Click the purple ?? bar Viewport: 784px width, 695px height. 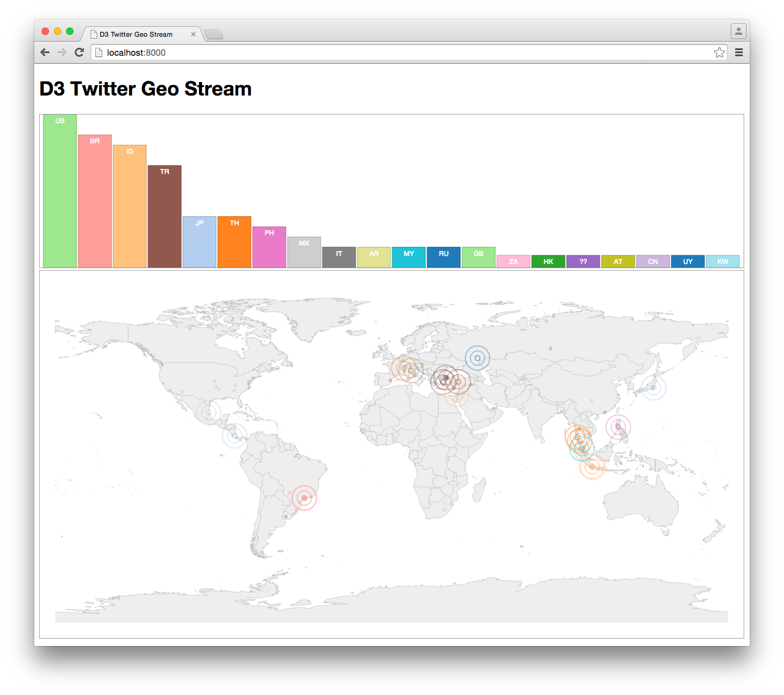click(x=583, y=261)
